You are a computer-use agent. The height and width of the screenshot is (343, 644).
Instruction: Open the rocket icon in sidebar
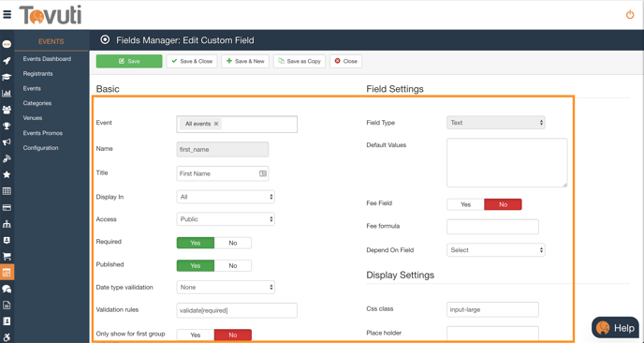click(7, 61)
